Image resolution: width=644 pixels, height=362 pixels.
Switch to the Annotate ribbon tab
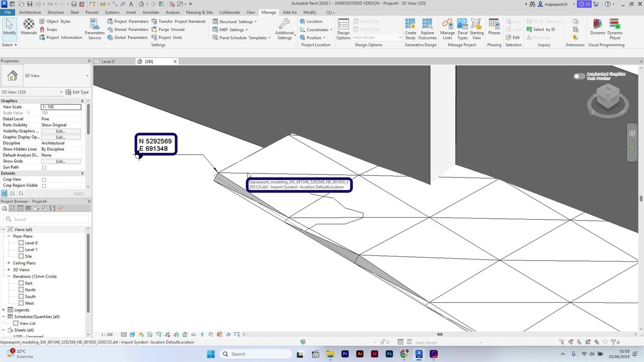tap(150, 12)
